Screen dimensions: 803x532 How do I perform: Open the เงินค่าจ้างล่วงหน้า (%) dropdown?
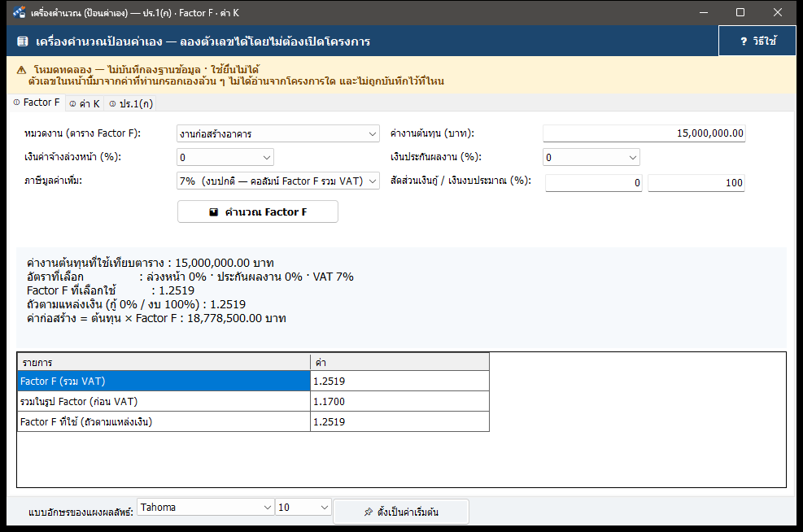[x=225, y=157]
